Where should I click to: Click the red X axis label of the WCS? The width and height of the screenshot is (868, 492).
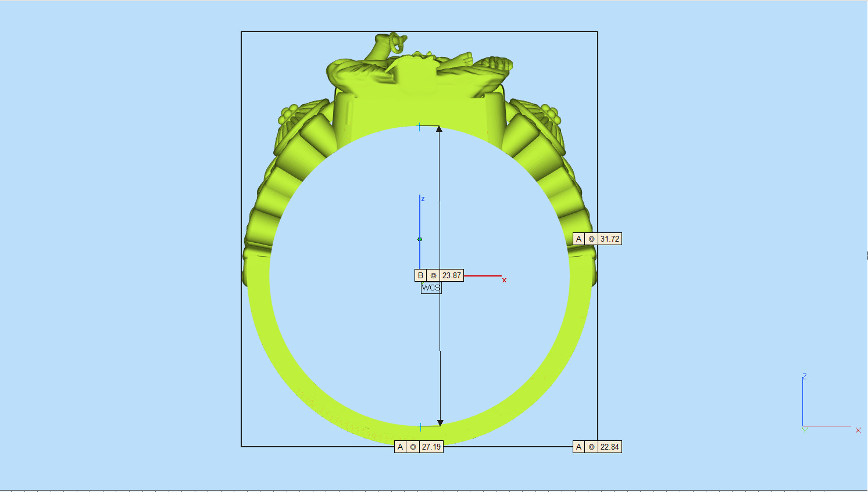pos(504,280)
